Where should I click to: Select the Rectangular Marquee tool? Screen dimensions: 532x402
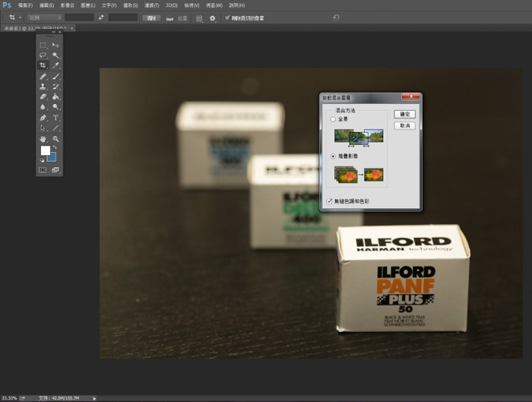coord(43,45)
